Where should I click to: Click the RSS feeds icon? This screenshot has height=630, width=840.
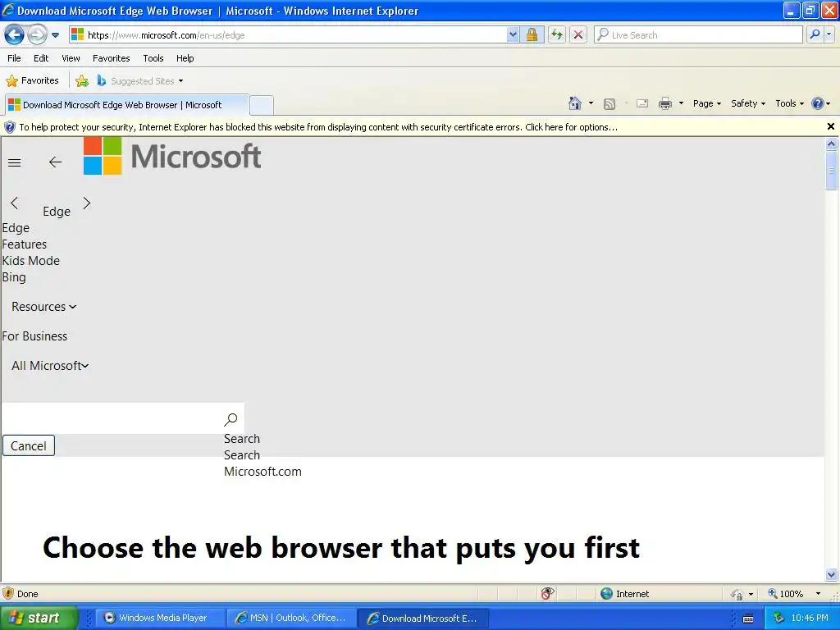[609, 104]
